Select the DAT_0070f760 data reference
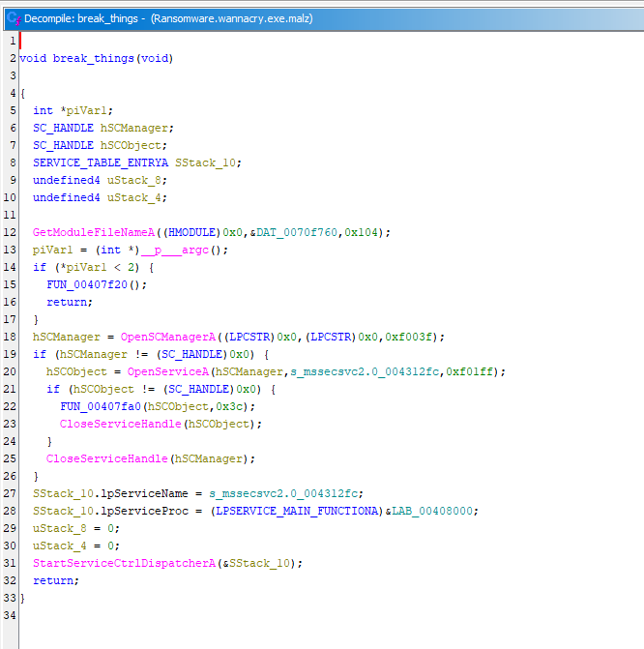Viewport: 644px width, 649px height. [297, 232]
